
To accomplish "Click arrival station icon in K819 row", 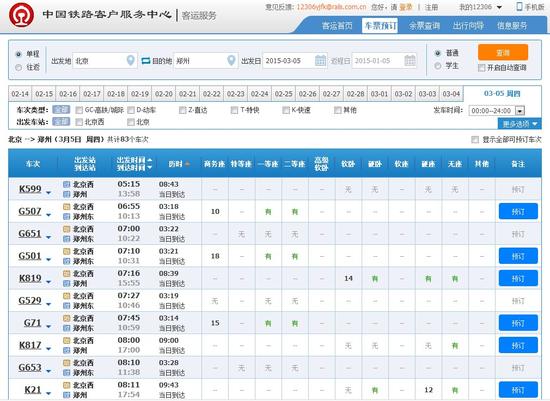I will pos(67,283).
